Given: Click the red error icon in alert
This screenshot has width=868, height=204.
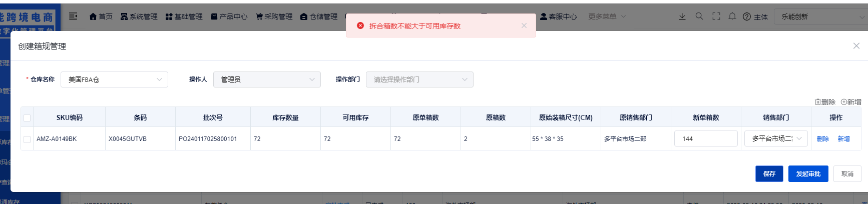Looking at the screenshot, I should (x=360, y=25).
